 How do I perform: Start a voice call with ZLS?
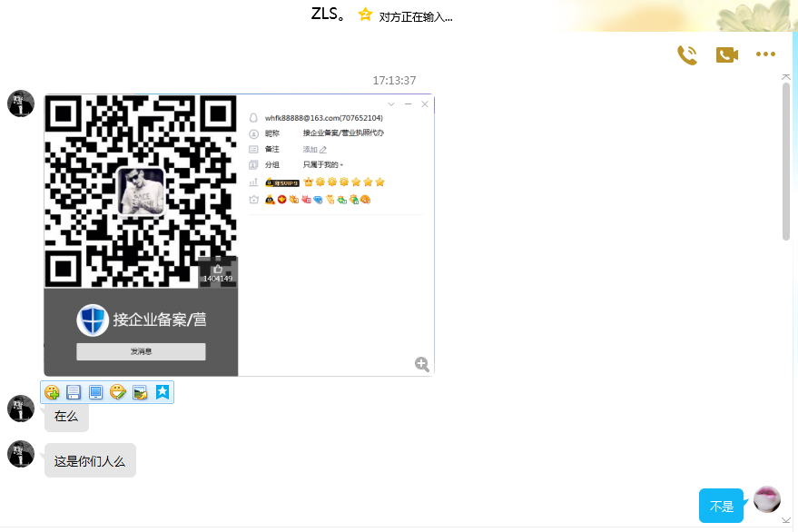(x=687, y=54)
